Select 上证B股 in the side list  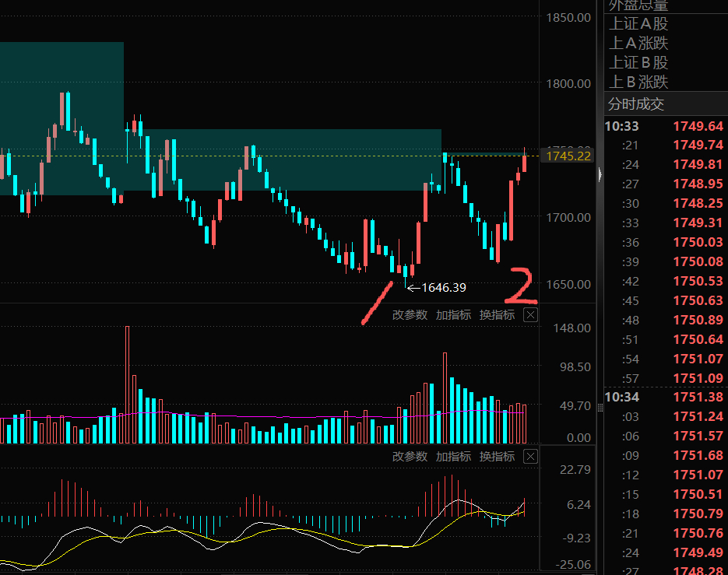click(638, 63)
